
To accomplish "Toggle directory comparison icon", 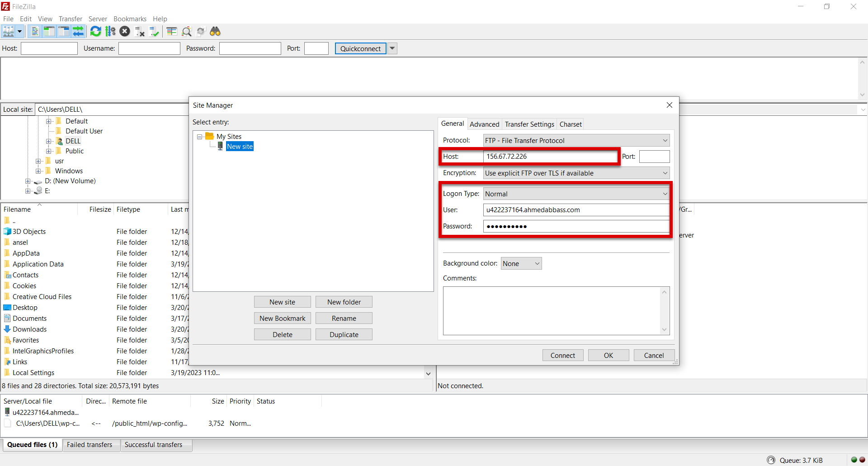I will pos(186,31).
